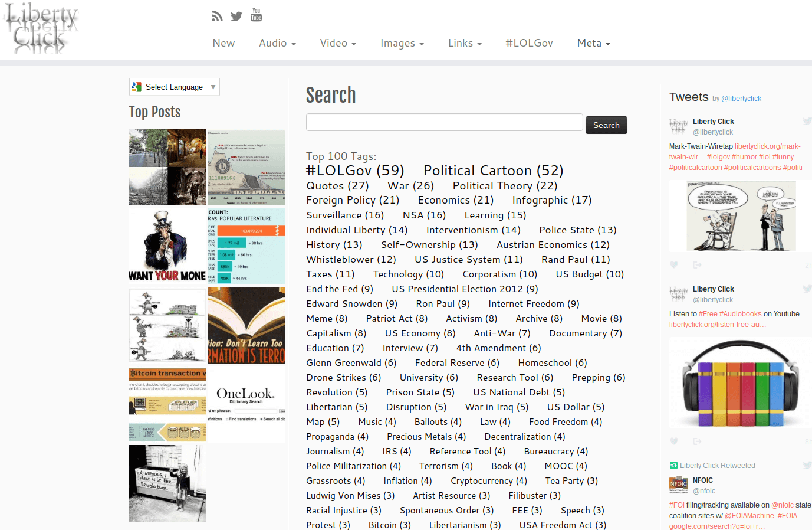
Task: Click the NFOIC avatar icon
Action: tap(679, 485)
